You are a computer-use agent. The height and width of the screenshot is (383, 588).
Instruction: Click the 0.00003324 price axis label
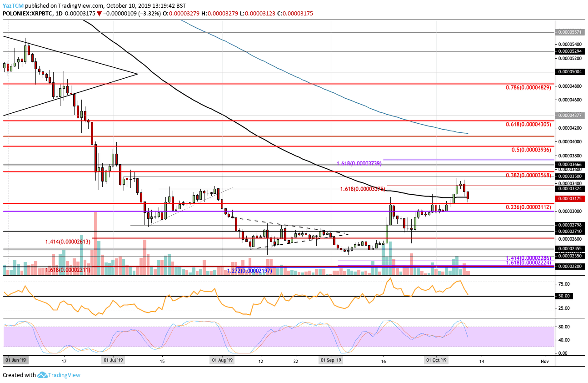571,188
